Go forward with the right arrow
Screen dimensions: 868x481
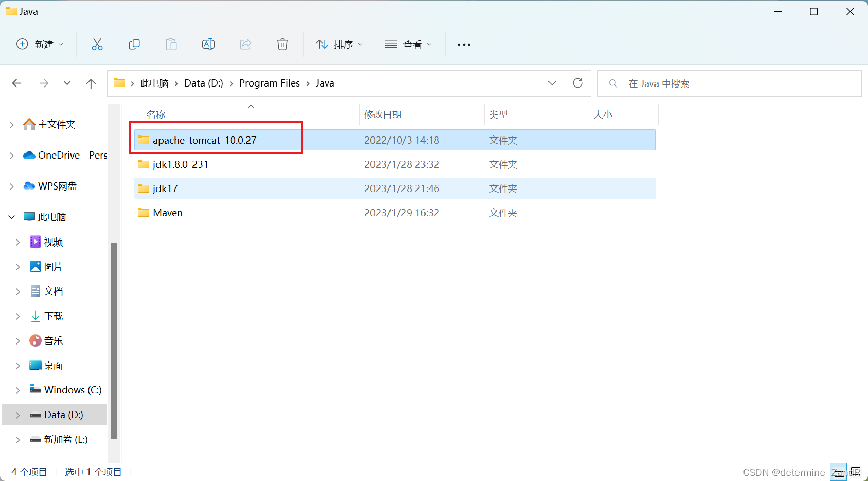tap(44, 83)
